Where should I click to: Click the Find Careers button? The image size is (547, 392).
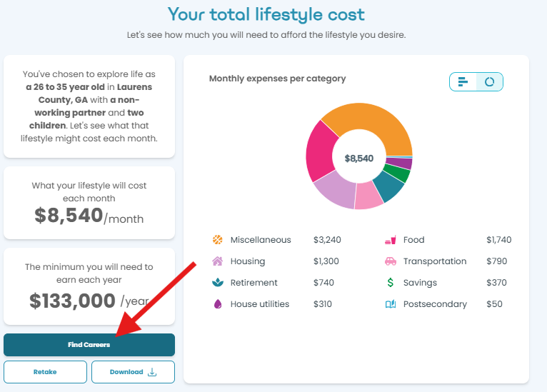click(x=89, y=345)
